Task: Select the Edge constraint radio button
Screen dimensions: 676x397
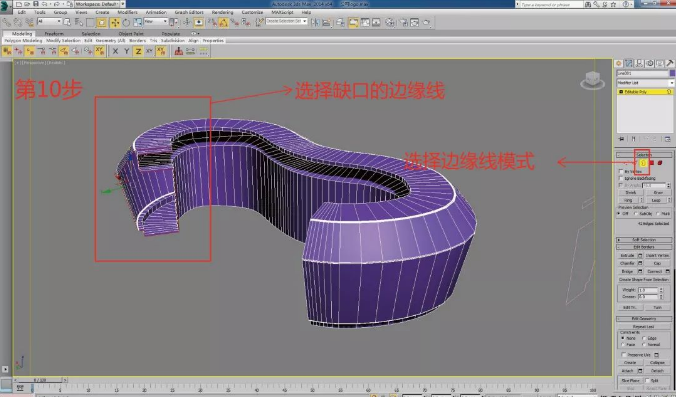Action: 645,338
